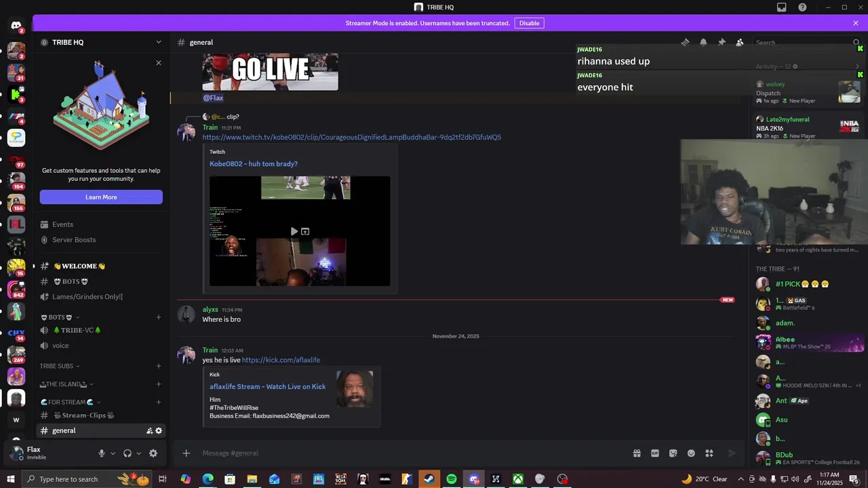The height and width of the screenshot is (488, 868).
Task: Join the Lames/Grinders Only voice channel
Action: click(101, 297)
